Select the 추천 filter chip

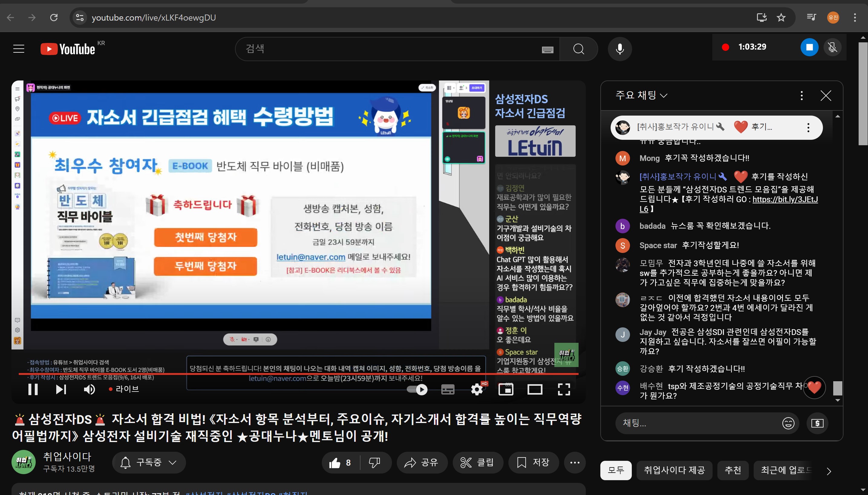point(733,470)
